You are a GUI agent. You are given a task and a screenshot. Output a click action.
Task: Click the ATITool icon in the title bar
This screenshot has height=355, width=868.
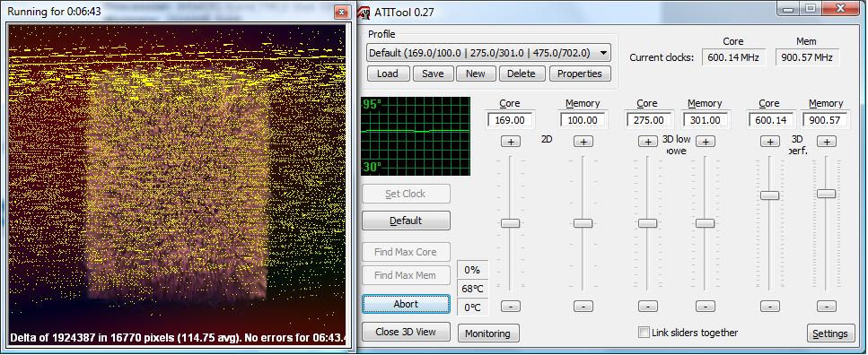pyautogui.click(x=364, y=11)
